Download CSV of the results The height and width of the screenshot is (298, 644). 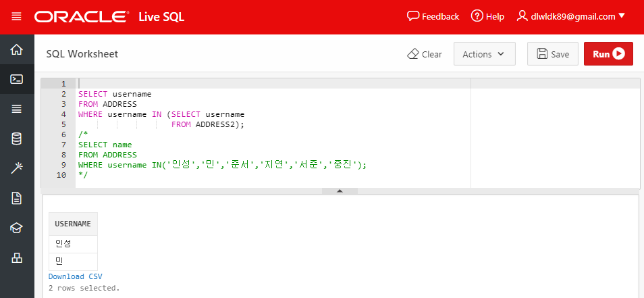tap(75, 276)
